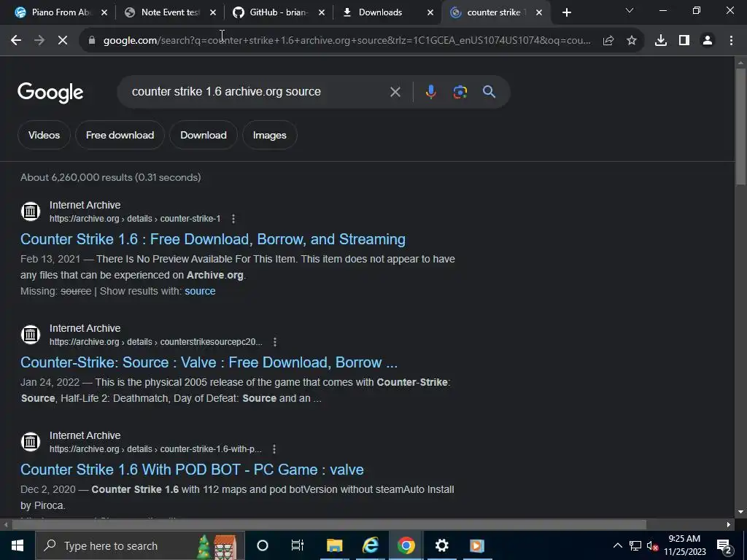Click the network tray icon
The width and height of the screenshot is (747, 560).
point(635,545)
